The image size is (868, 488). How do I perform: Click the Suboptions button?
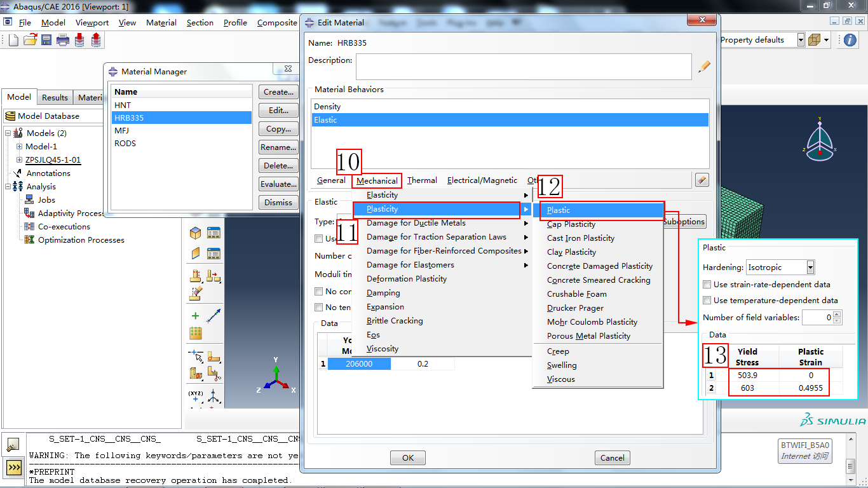(684, 222)
